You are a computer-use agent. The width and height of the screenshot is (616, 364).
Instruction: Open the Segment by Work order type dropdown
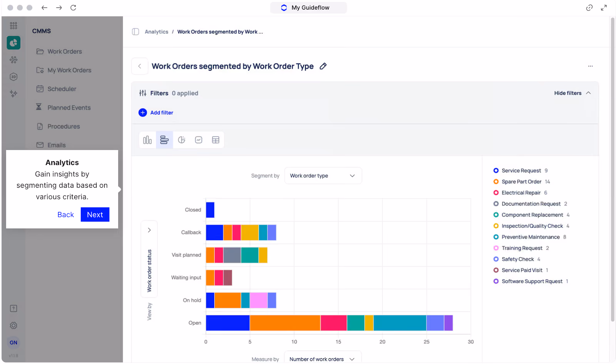tap(323, 176)
